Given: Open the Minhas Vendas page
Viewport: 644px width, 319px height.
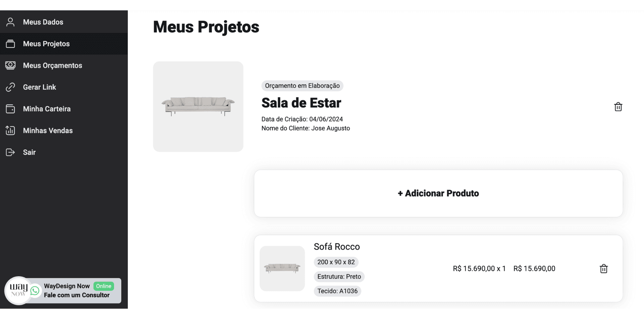Looking at the screenshot, I should click(x=48, y=131).
